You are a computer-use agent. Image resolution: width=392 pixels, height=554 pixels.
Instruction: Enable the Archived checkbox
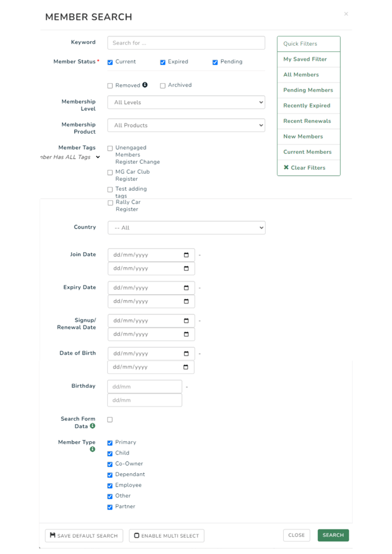point(163,85)
